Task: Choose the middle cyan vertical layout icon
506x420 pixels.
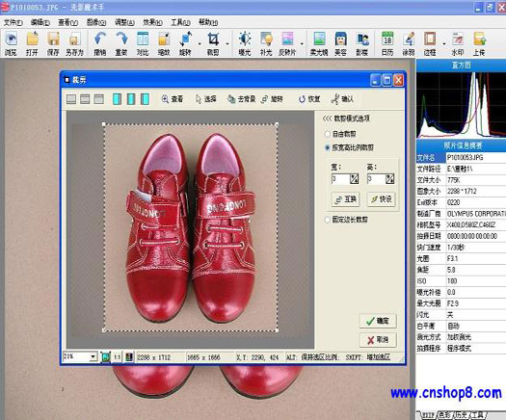Action: (x=131, y=99)
